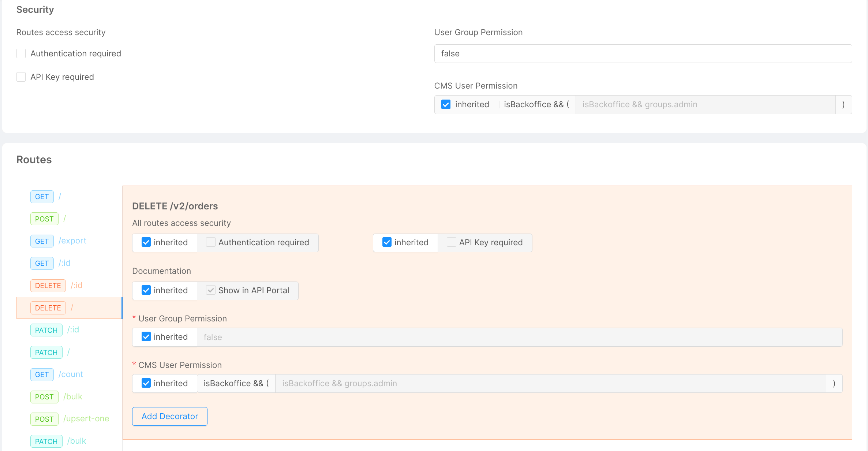Select the PATCH /bulk route

pyautogui.click(x=46, y=441)
